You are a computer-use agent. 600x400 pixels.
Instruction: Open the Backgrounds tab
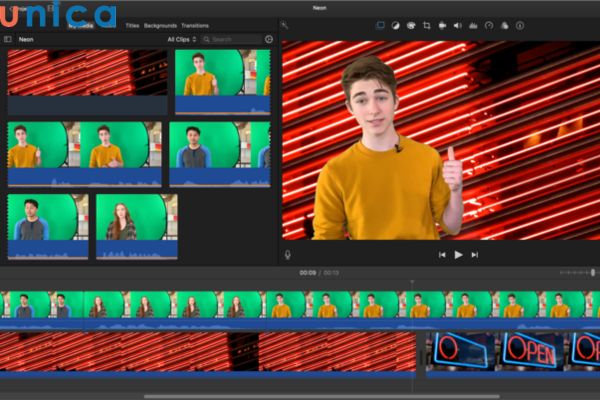tap(161, 25)
